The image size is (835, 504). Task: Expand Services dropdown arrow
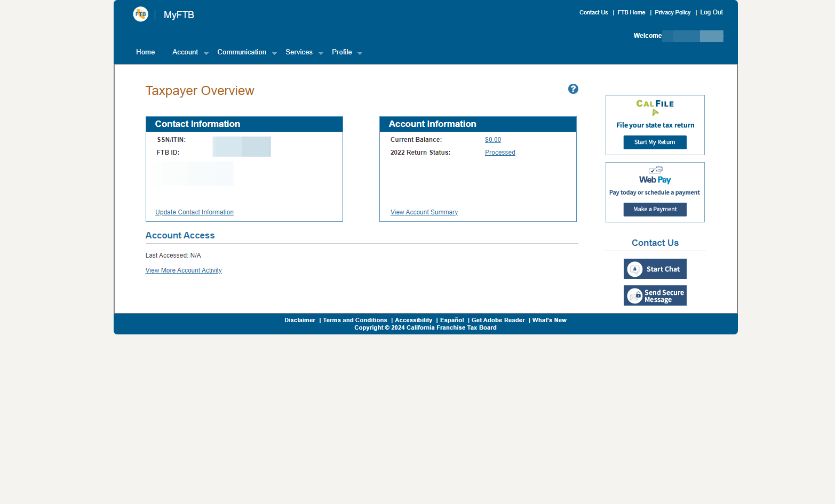click(x=321, y=53)
